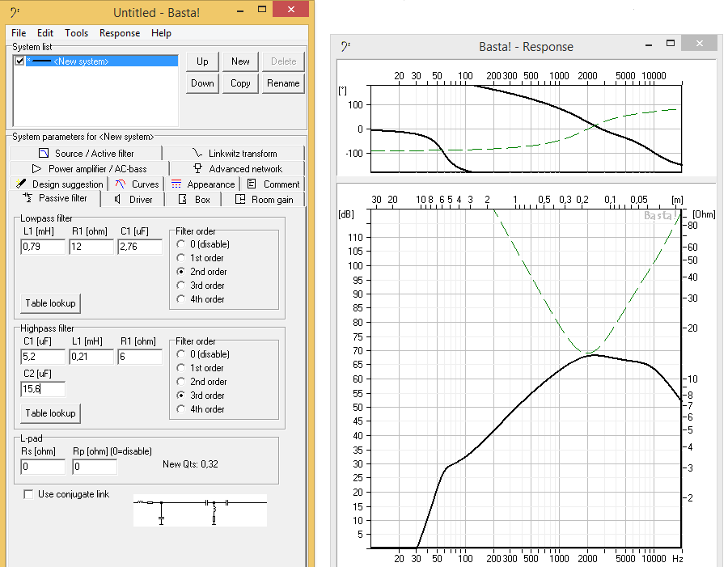Switch to the Room gain tab

[264, 199]
